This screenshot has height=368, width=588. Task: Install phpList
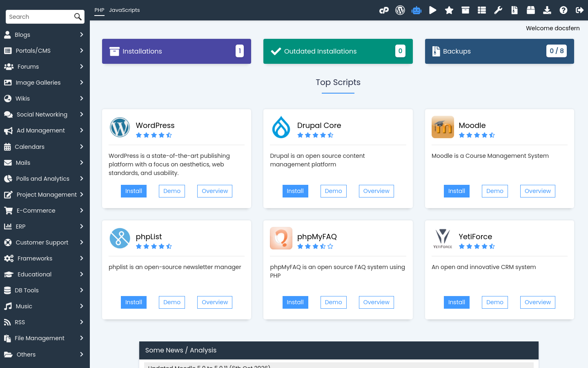coord(134,302)
